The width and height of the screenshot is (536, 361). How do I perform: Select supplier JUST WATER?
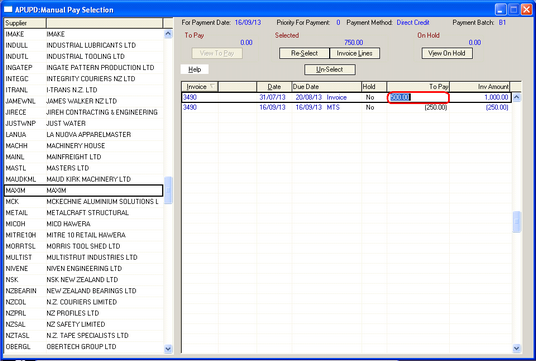[83, 123]
